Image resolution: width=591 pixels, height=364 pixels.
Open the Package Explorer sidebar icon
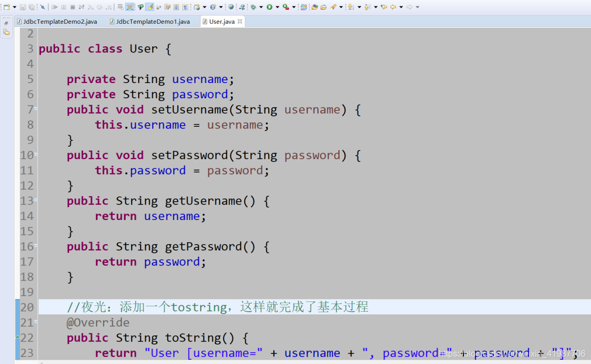6,32
